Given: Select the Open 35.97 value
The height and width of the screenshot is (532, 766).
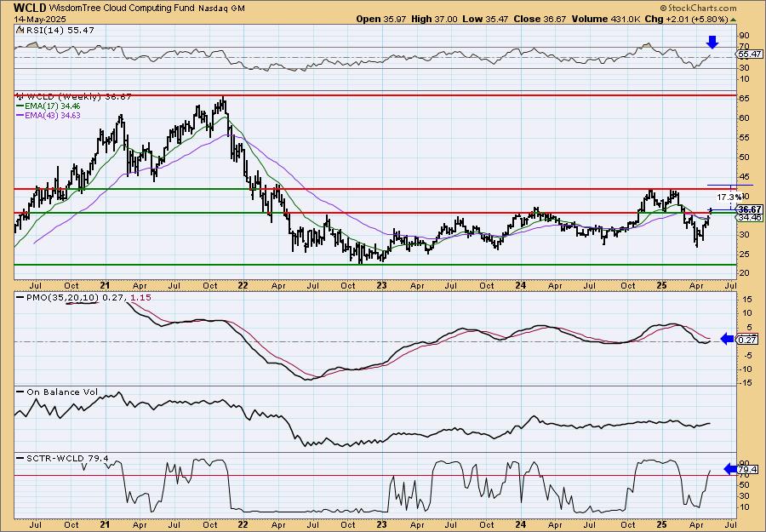Looking at the screenshot, I should click(x=381, y=19).
